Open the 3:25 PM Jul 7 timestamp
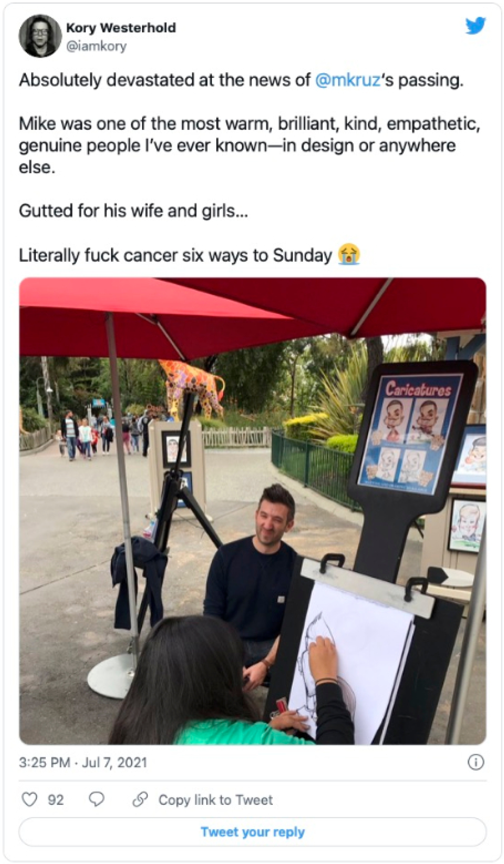Screen dimensions: 504x864 coord(83,762)
